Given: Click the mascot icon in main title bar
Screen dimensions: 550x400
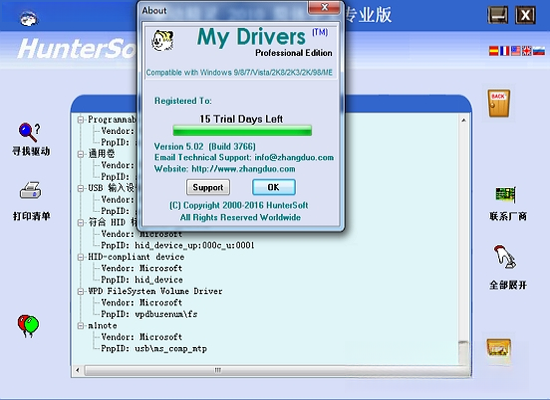Looking at the screenshot, I should coord(28,18).
